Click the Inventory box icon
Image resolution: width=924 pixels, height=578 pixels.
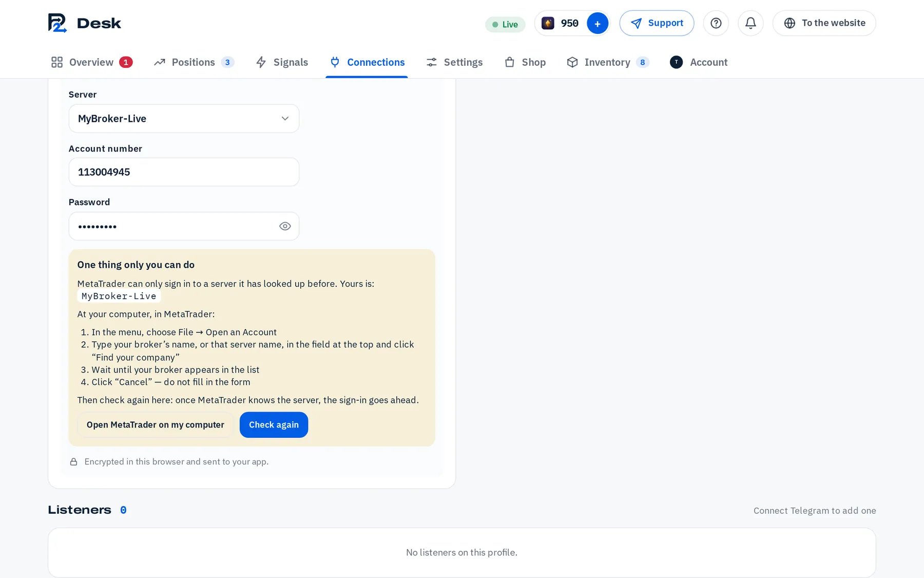(x=572, y=62)
